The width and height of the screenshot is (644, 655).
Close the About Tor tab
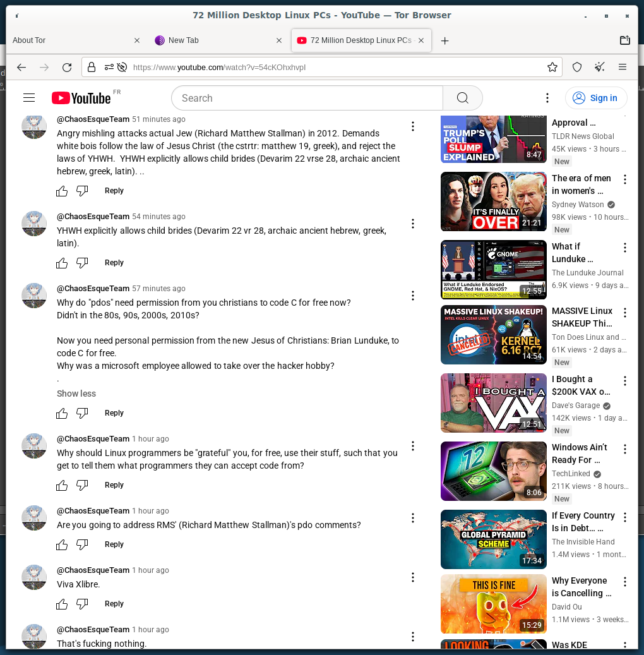(137, 40)
